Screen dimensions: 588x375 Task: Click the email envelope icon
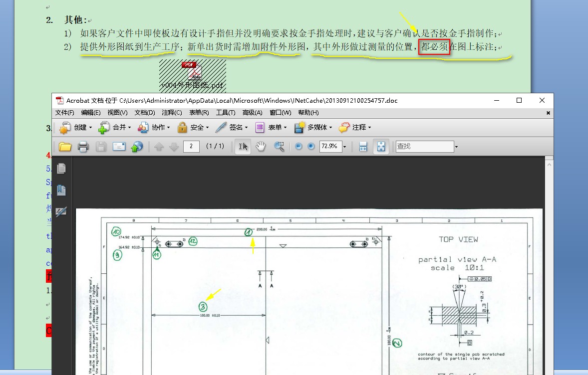(119, 147)
